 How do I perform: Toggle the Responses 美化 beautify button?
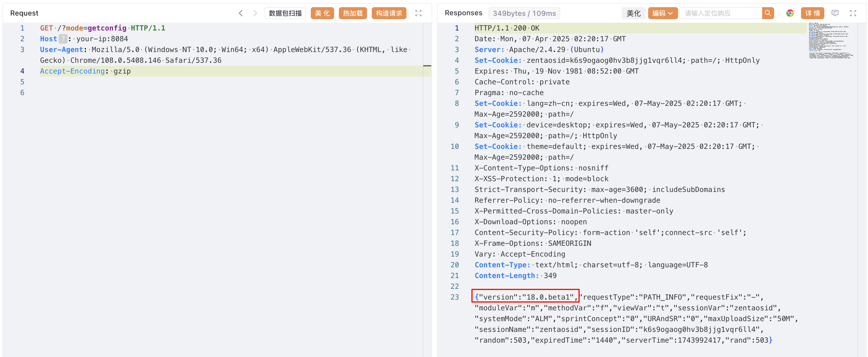[x=633, y=13]
